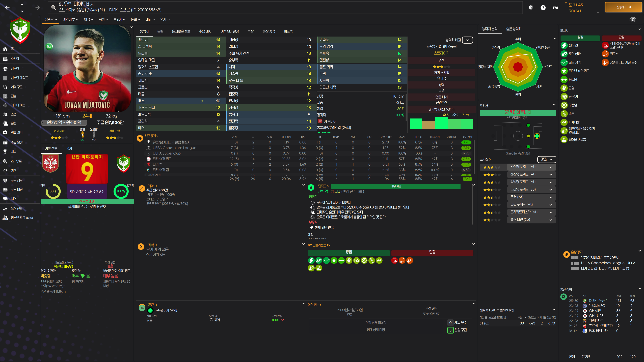
Task: Open DISKI 스포르 club link in history
Action: point(598,300)
